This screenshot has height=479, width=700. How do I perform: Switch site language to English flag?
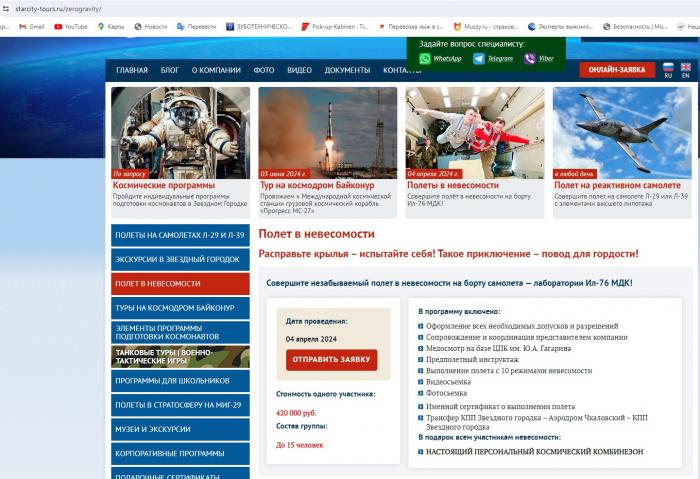point(686,67)
